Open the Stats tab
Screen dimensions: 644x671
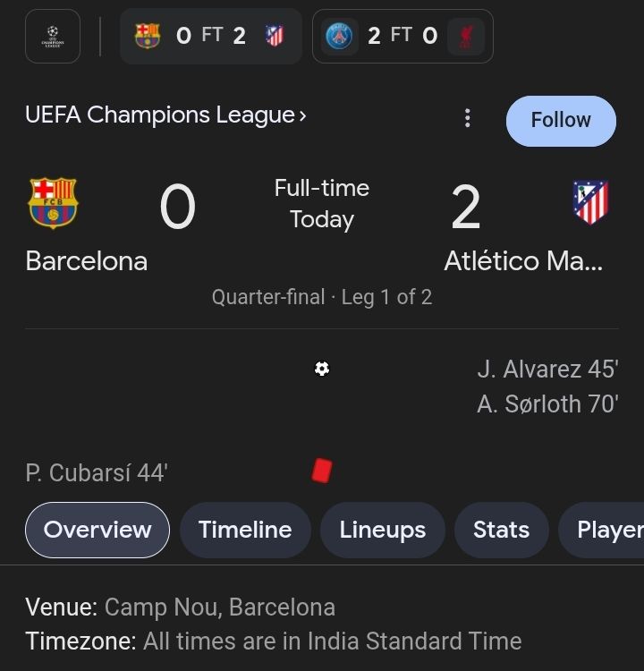click(x=501, y=530)
